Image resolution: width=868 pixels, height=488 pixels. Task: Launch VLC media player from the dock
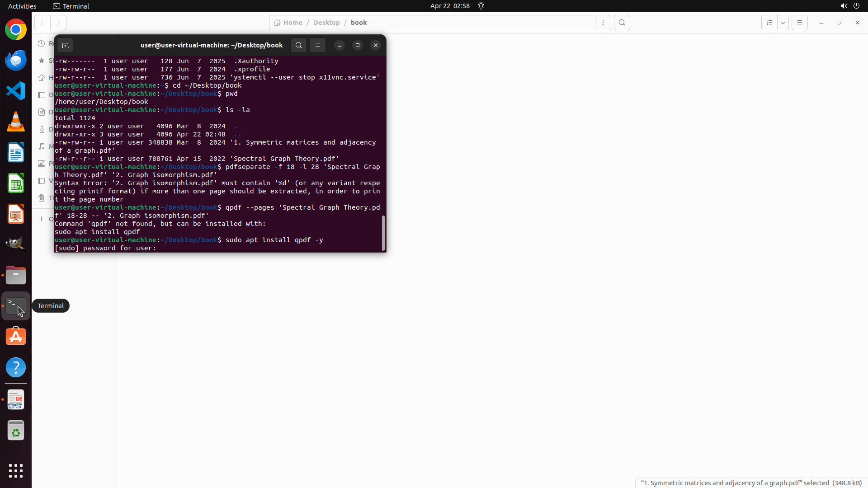pyautogui.click(x=16, y=122)
